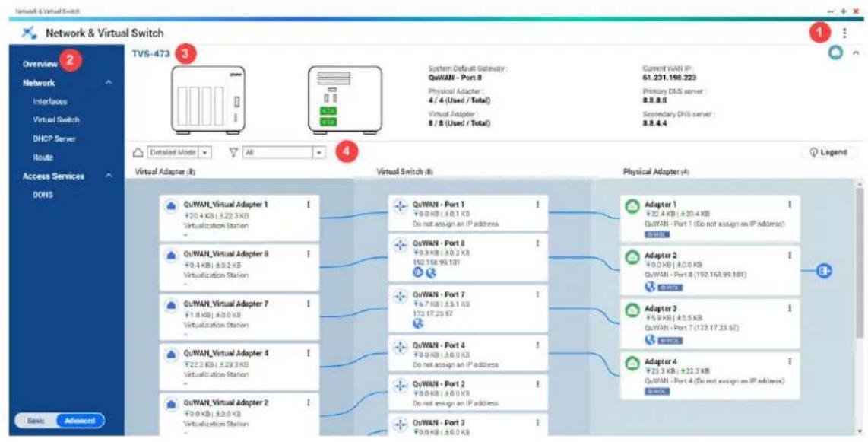This screenshot has height=442, width=868.
Task: Open the All filter dropdown
Action: 284,151
